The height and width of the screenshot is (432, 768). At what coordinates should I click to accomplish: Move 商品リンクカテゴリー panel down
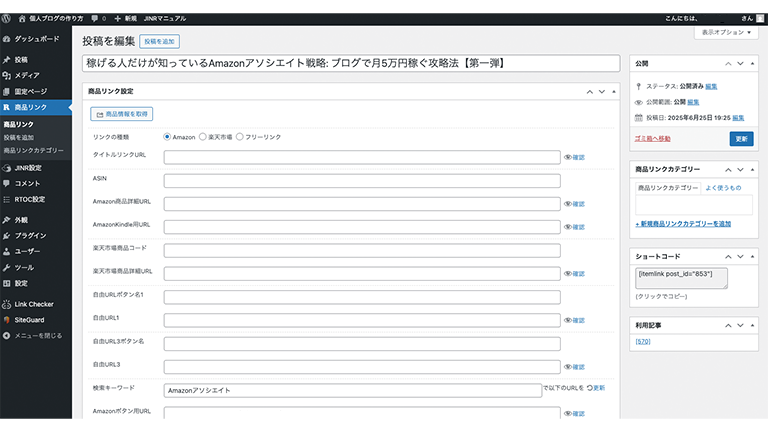click(741, 169)
